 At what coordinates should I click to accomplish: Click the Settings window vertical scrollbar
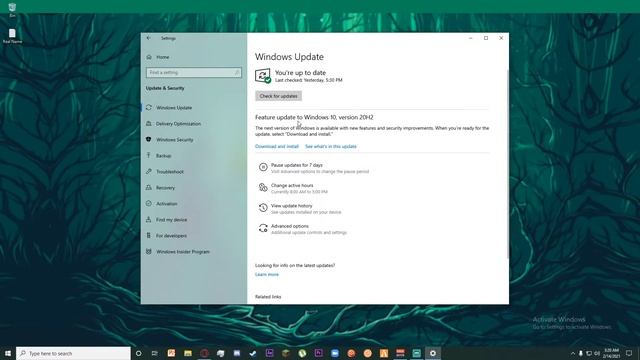coord(507,163)
